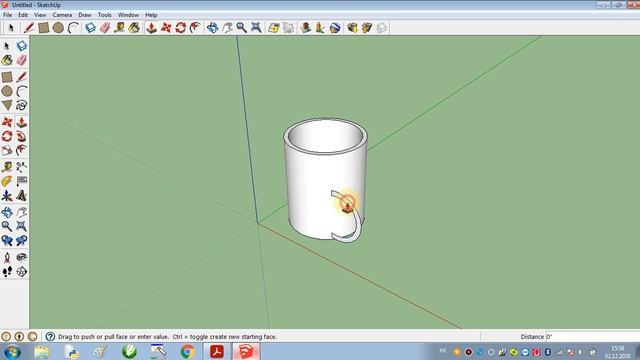640x360 pixels.
Task: Click Zoom Extents in the top toolbar
Action: [256, 28]
